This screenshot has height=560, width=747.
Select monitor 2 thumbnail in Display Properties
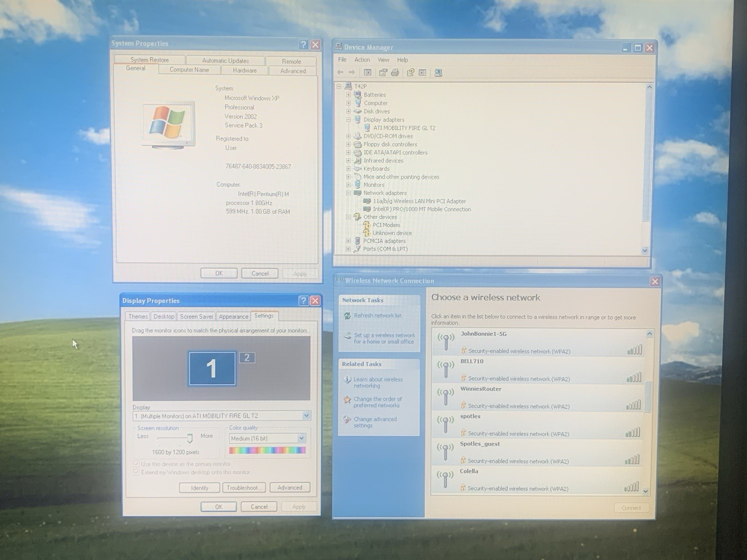pos(247,358)
